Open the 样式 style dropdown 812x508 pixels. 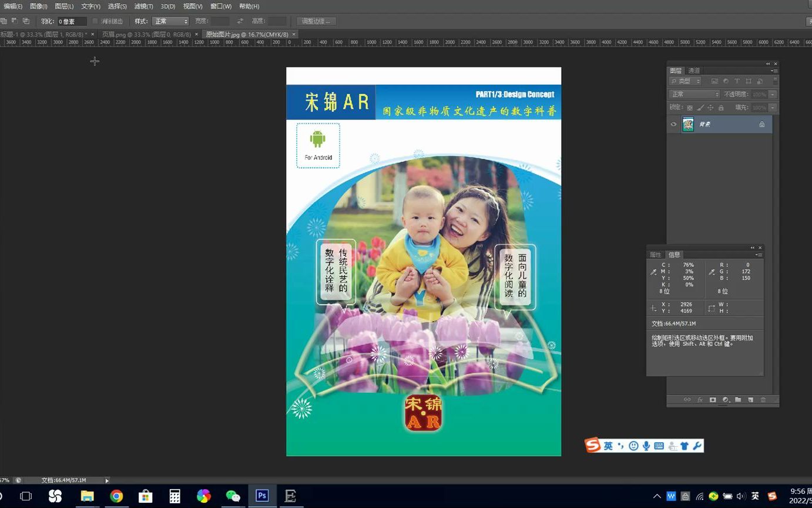click(x=170, y=21)
